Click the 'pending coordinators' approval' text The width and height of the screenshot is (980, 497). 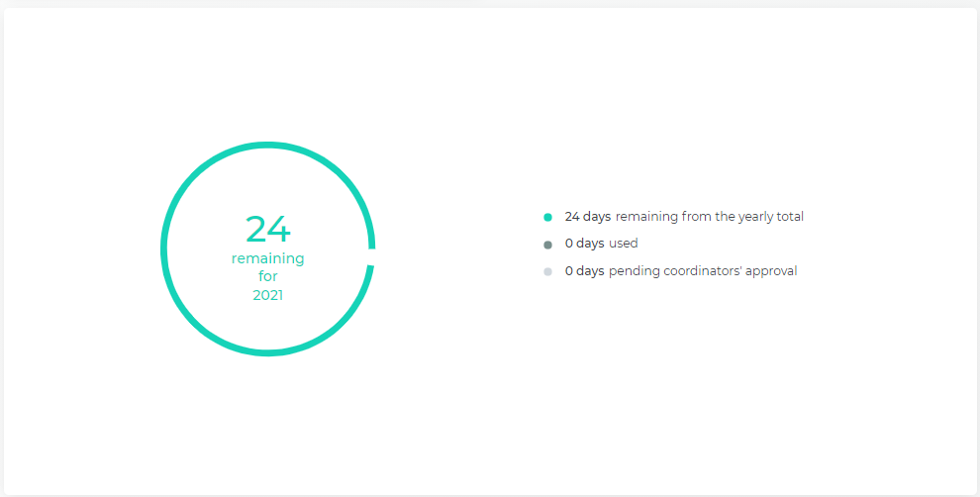click(703, 271)
